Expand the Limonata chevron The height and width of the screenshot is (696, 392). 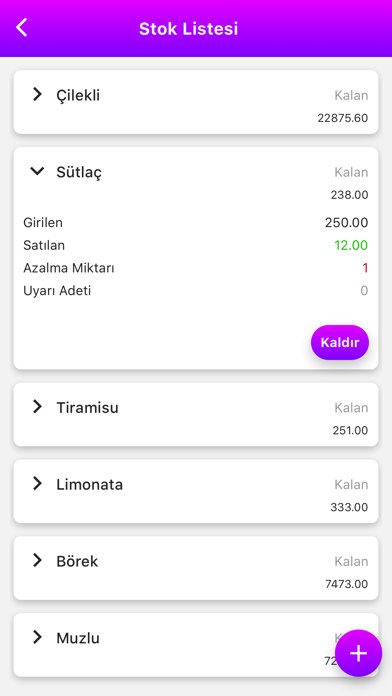click(37, 483)
